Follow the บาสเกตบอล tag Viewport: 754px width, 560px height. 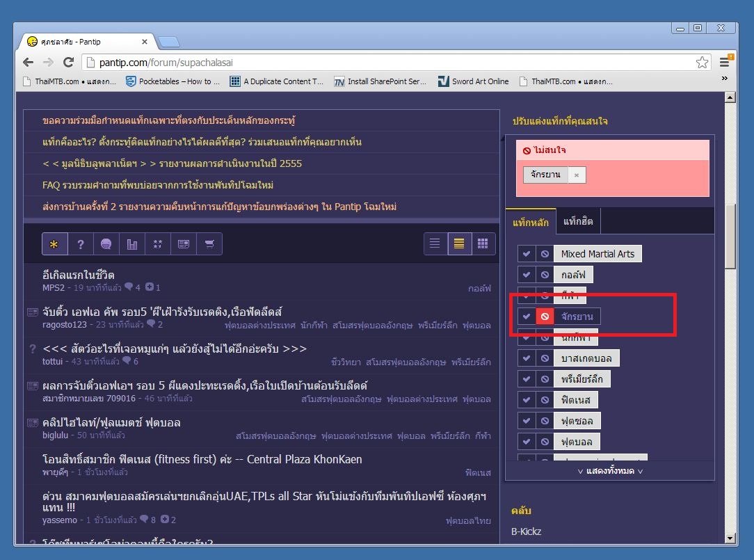[527, 358]
